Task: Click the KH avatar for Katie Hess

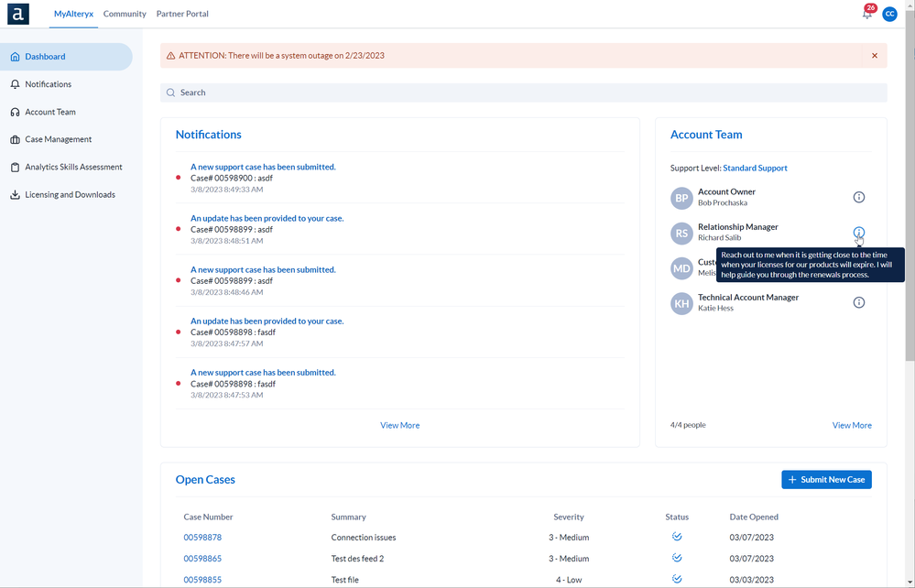Action: tap(681, 304)
